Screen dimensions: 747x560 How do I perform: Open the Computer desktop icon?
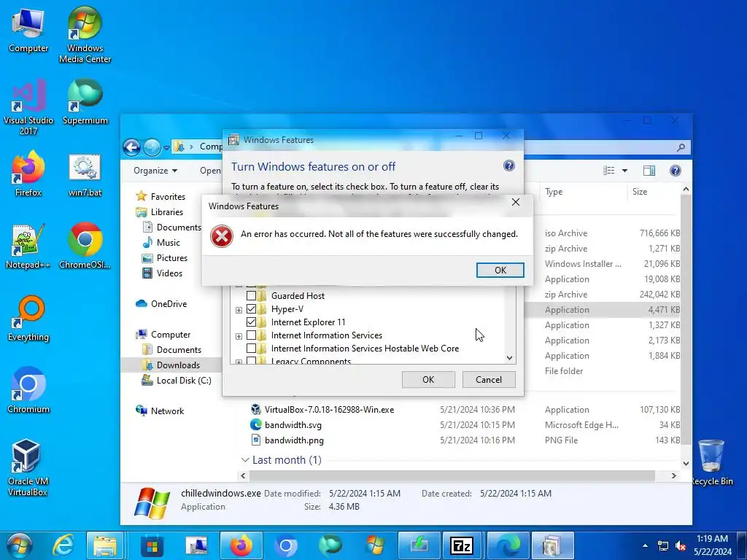point(28,30)
